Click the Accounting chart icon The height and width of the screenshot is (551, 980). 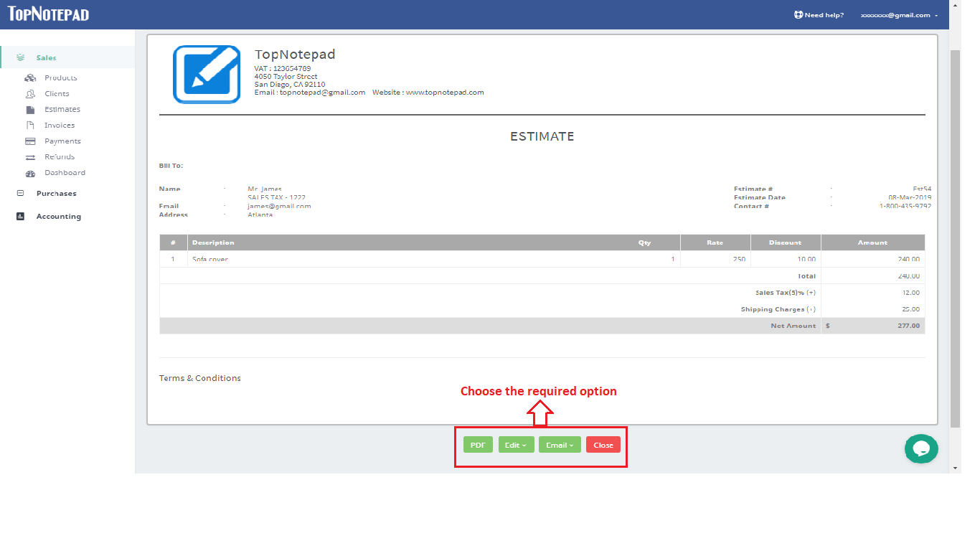20,216
